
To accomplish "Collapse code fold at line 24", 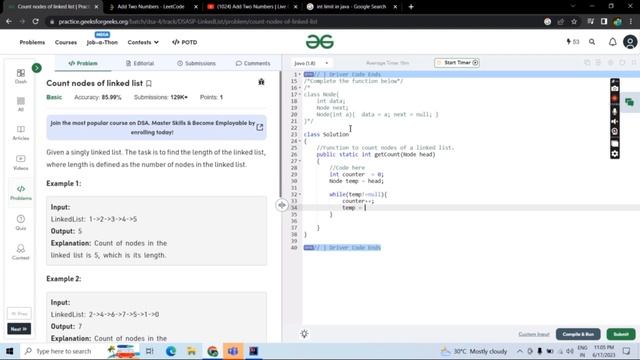I will tap(300, 141).
